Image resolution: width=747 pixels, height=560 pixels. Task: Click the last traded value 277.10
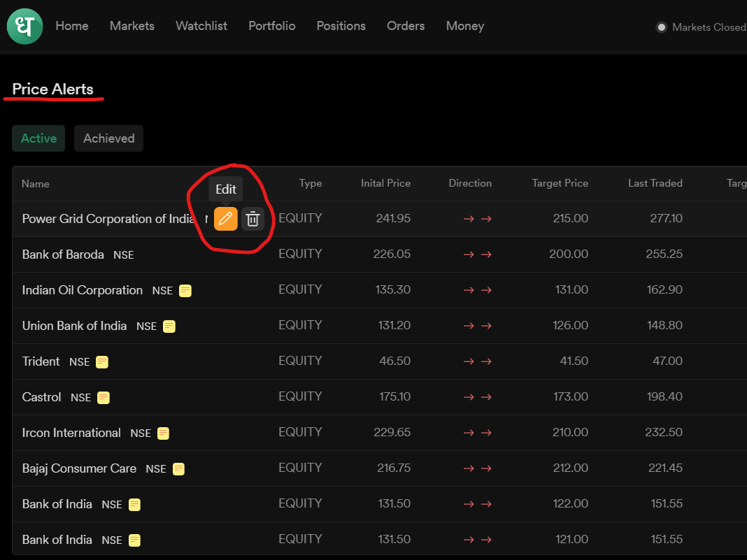pos(666,218)
